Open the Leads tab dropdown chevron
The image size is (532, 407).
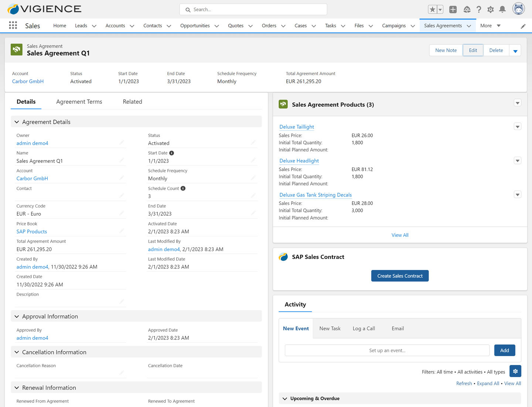point(94,26)
